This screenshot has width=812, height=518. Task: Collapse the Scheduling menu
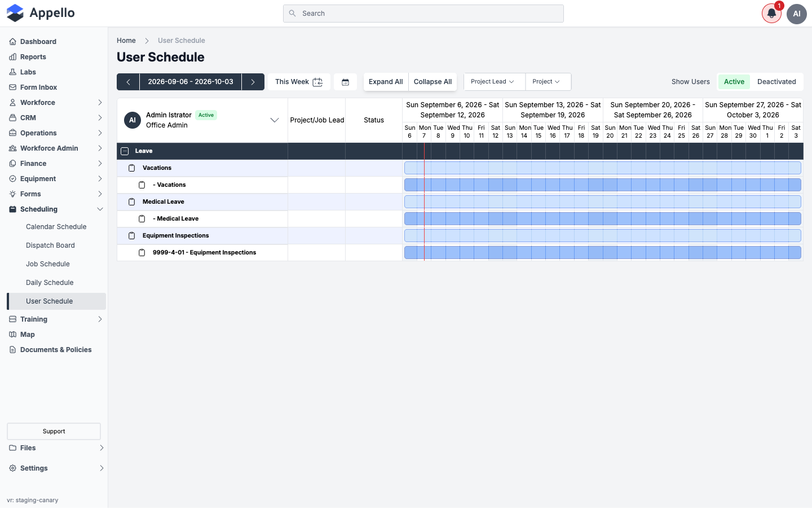tap(56, 209)
